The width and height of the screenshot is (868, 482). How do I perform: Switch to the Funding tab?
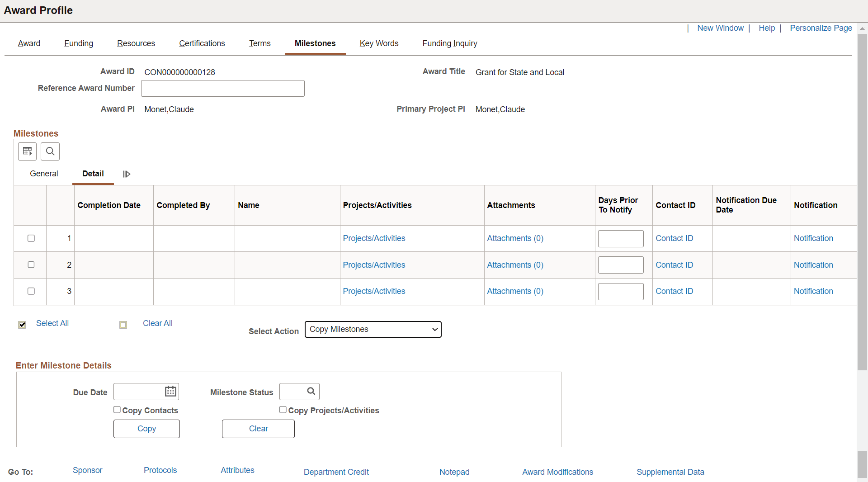[79, 43]
